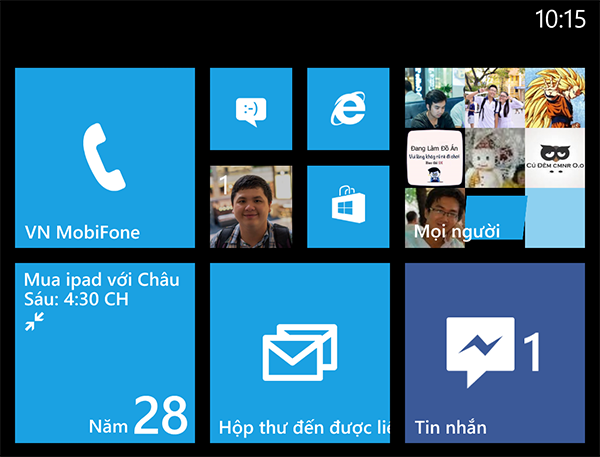Open pinned contact tile of man with glasses
This screenshot has height=457, width=600.
(250, 207)
